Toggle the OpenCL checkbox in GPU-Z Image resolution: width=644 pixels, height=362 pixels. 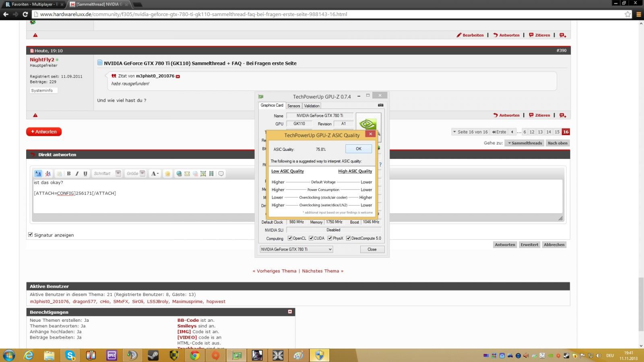coord(290,239)
